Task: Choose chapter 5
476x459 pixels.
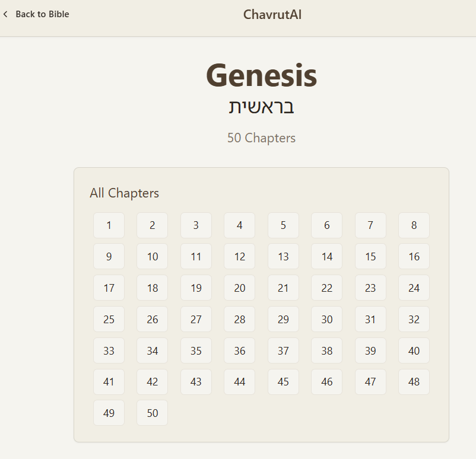Action: (283, 225)
